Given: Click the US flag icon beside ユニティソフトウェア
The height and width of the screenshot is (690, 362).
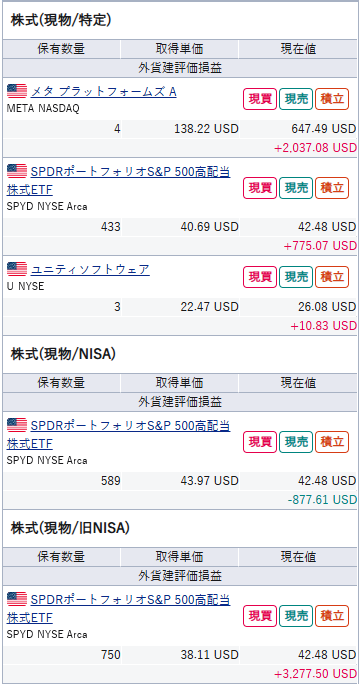Looking at the screenshot, I should click(17, 268).
